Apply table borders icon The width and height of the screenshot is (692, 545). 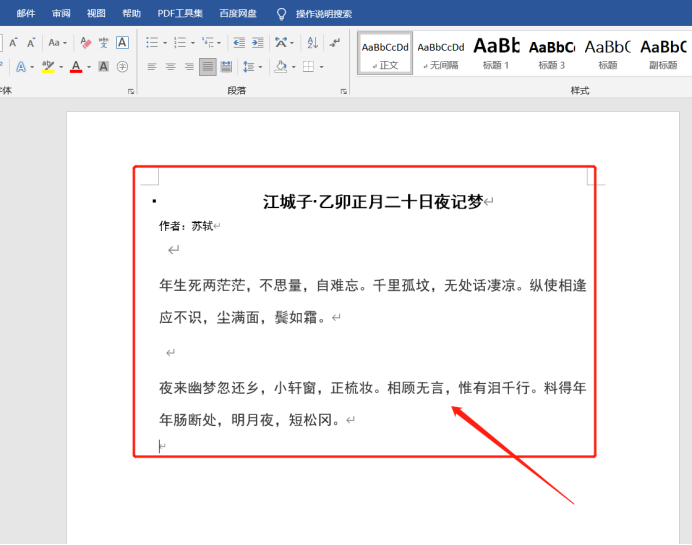click(308, 67)
